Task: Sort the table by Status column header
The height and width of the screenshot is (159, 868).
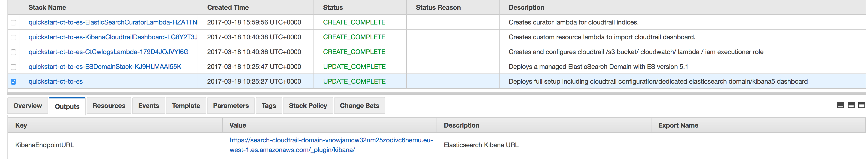Action: [x=333, y=7]
